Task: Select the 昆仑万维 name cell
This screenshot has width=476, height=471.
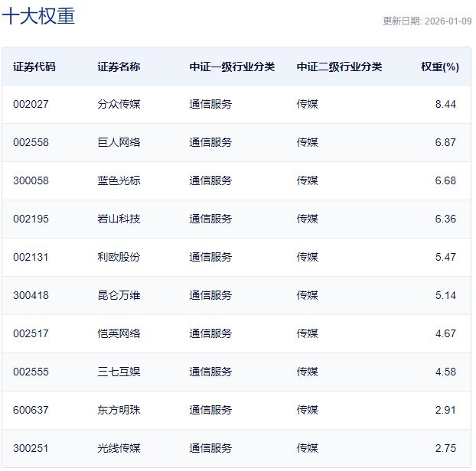Action: pos(119,295)
